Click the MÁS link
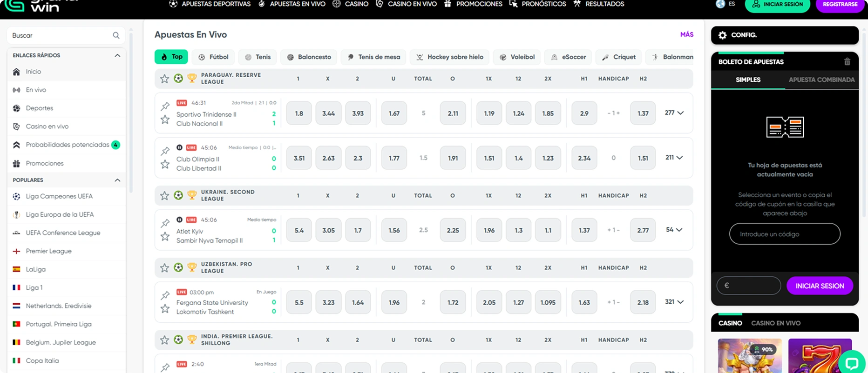 pyautogui.click(x=686, y=34)
